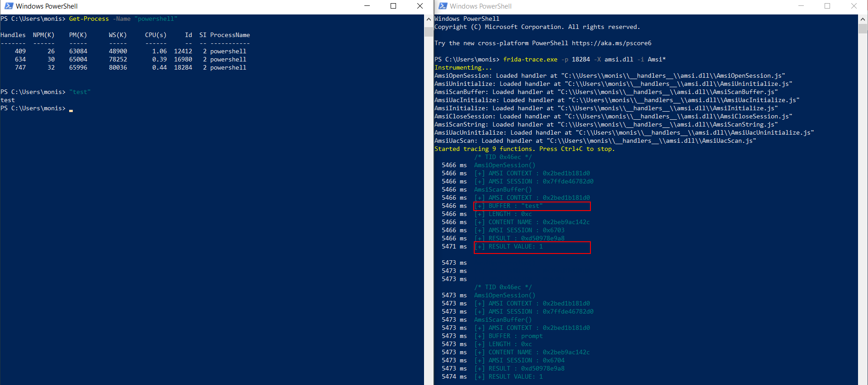Click the BUFFER : prompt trace line
The image size is (868, 385).
(509, 336)
